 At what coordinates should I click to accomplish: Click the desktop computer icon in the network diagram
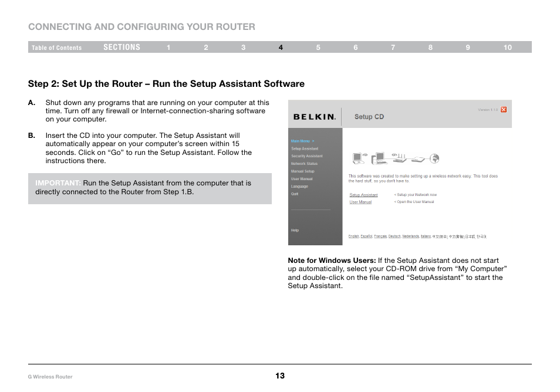pos(379,158)
